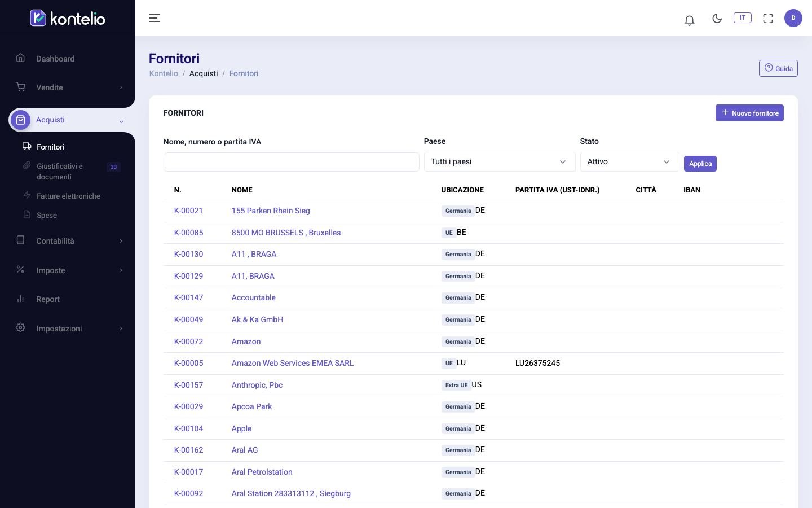Open Spese in the sidebar
The width and height of the screenshot is (812, 508).
point(47,215)
